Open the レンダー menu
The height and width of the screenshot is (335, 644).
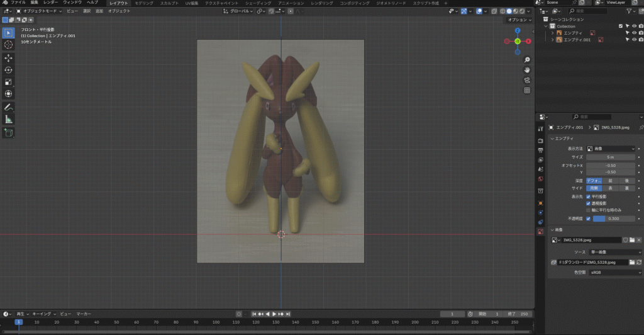[50, 3]
